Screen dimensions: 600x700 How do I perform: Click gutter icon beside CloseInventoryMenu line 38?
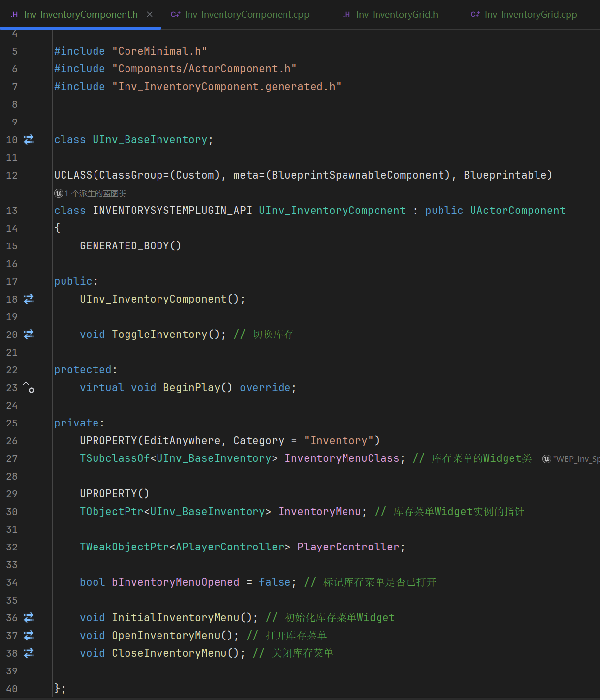pos(29,653)
